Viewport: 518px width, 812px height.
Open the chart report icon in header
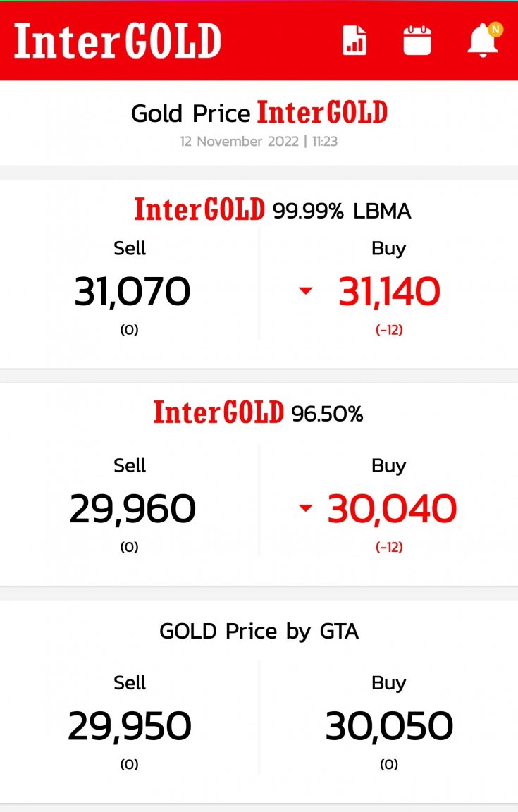(354, 40)
